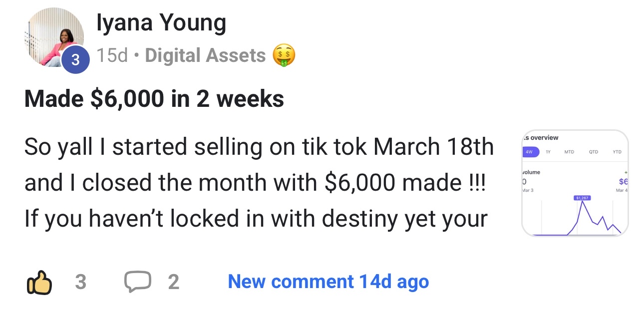This screenshot has width=644, height=325.
Task: Click the New comment 14d ago link
Action: 328,282
